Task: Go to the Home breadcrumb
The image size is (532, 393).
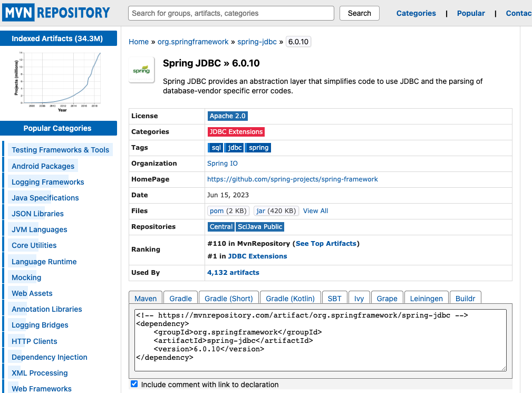Action: tap(139, 42)
